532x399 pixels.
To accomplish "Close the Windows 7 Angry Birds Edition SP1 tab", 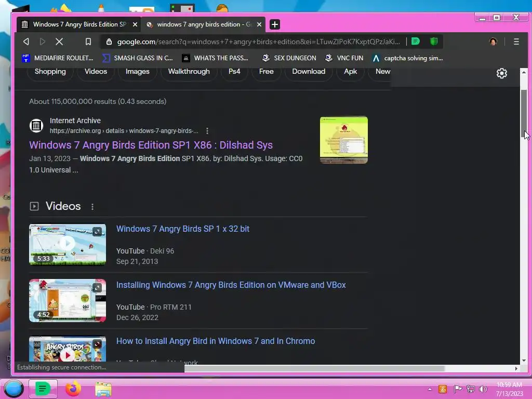I will (x=135, y=24).
